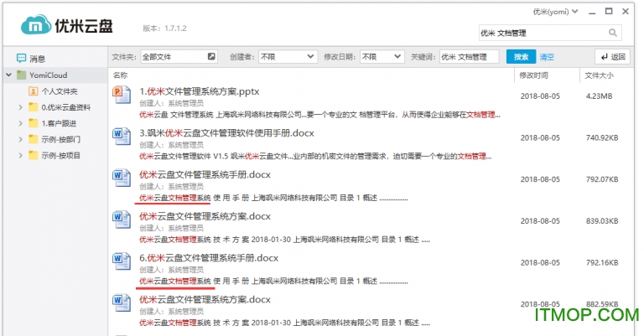Image resolution: width=644 pixels, height=336 pixels.
Task: Click Word icon of 3.飒米优米云盘文件管理软件使用手册.docx
Action: pos(122,137)
